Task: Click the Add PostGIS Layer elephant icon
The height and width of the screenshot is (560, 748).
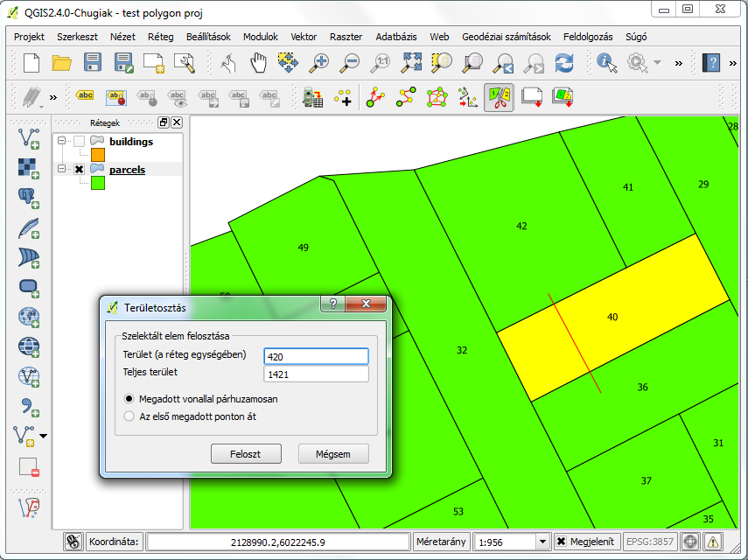Action: [x=29, y=197]
